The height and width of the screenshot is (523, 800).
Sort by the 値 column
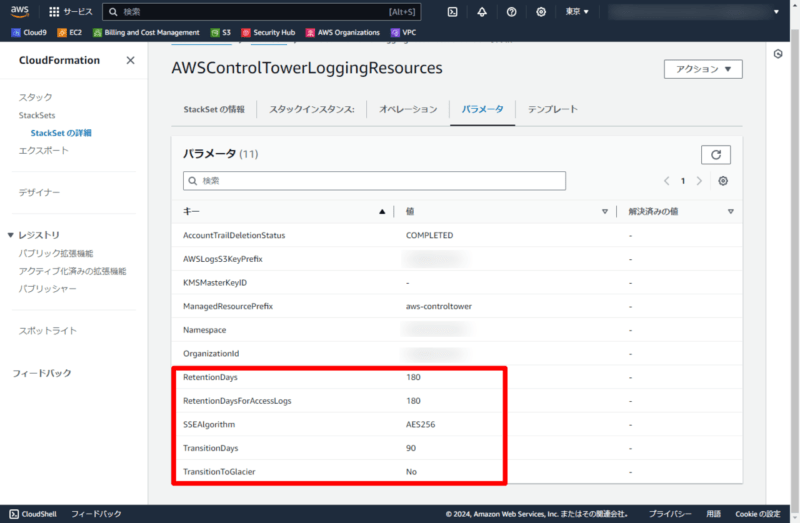[605, 212]
